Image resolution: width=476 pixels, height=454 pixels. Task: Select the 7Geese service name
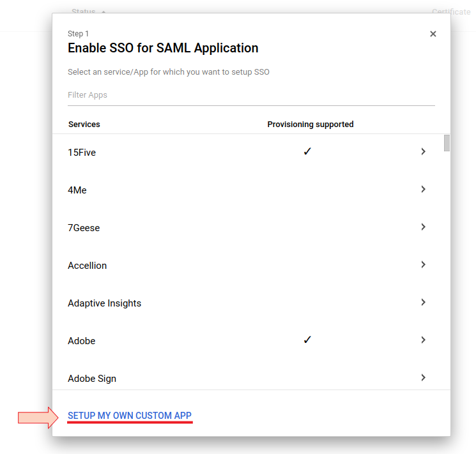(x=84, y=227)
